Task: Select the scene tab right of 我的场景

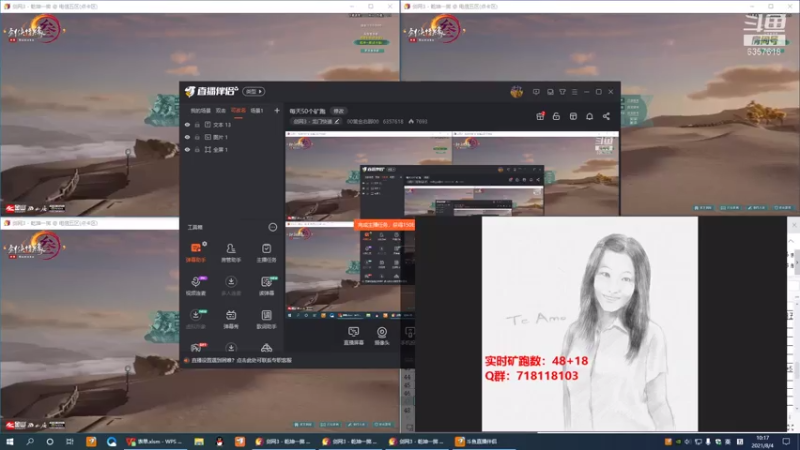Action: 220,110
